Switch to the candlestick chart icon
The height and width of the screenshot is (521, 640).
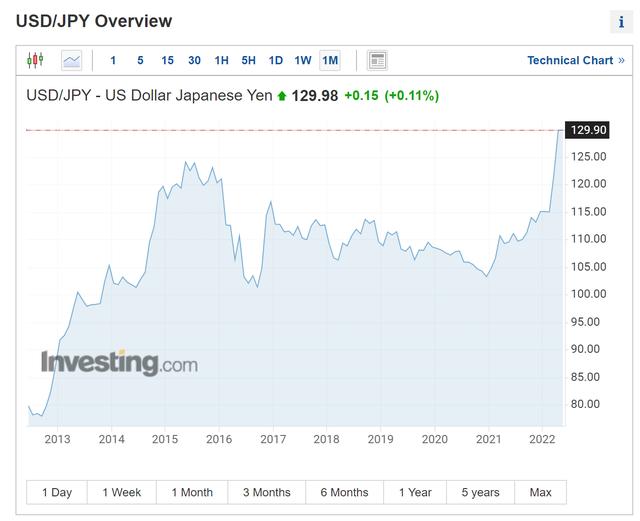[x=35, y=60]
